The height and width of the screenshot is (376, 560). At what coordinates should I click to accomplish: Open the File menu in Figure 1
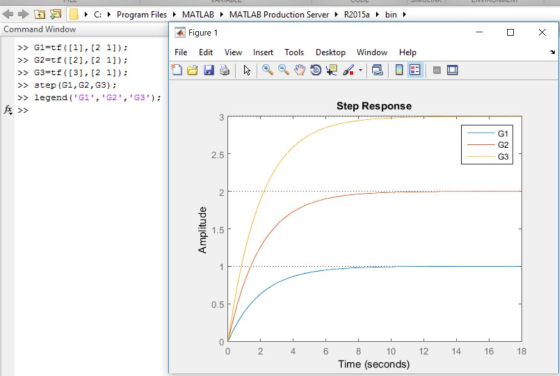[181, 52]
